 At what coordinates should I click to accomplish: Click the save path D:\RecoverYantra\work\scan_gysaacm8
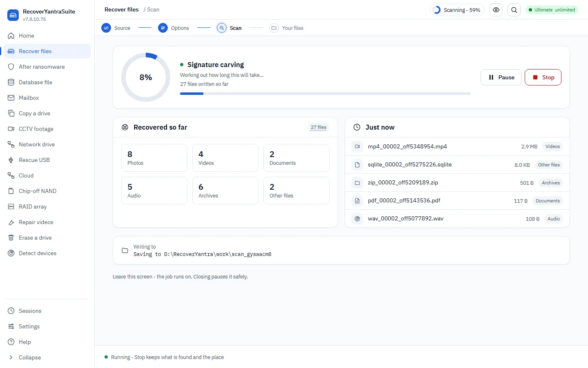pyautogui.click(x=218, y=254)
